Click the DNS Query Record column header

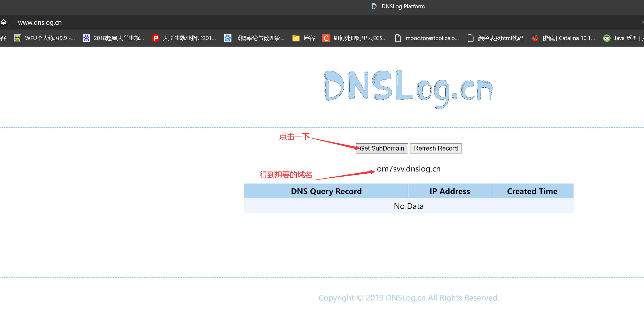(x=326, y=191)
